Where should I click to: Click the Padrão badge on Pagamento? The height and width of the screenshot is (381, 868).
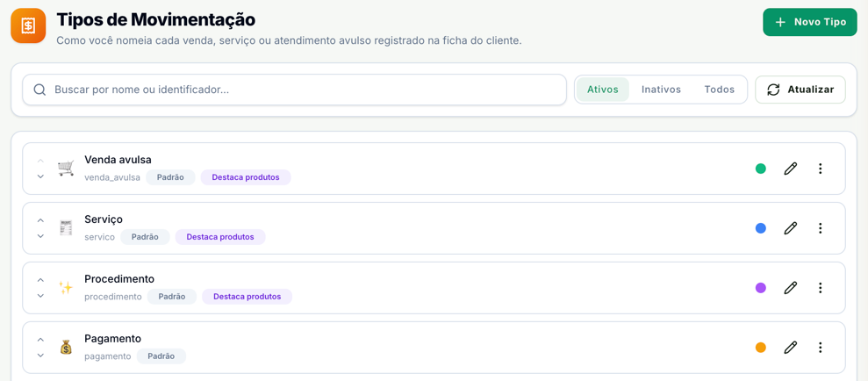(x=161, y=356)
